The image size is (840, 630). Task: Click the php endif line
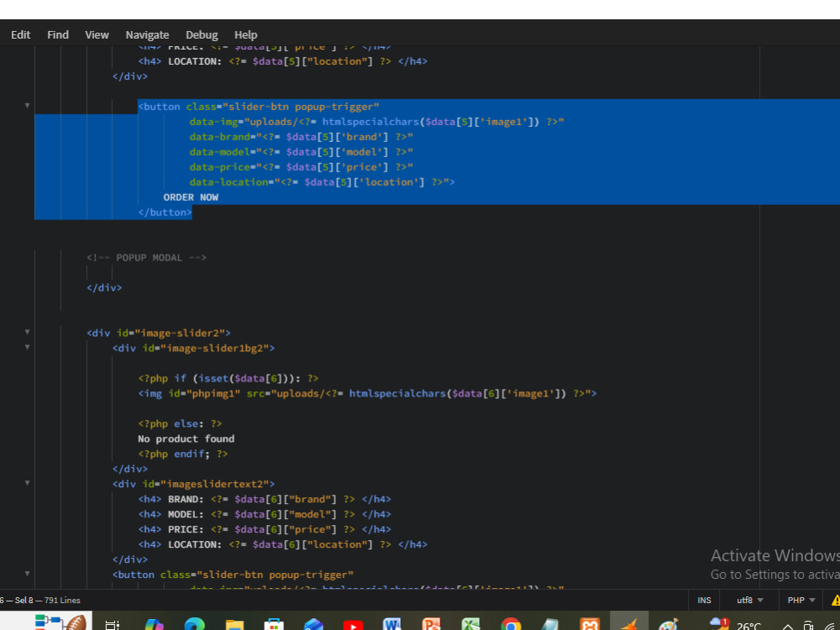183,454
